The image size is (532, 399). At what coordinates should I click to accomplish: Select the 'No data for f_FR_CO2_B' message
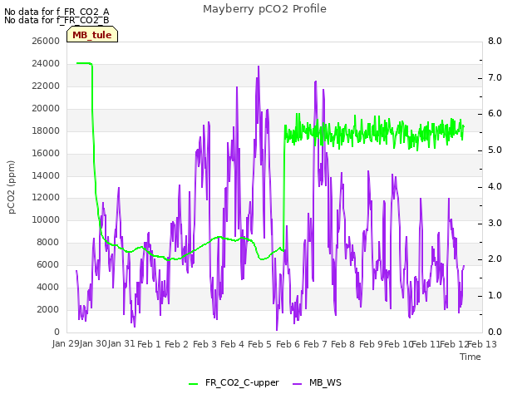57,20
